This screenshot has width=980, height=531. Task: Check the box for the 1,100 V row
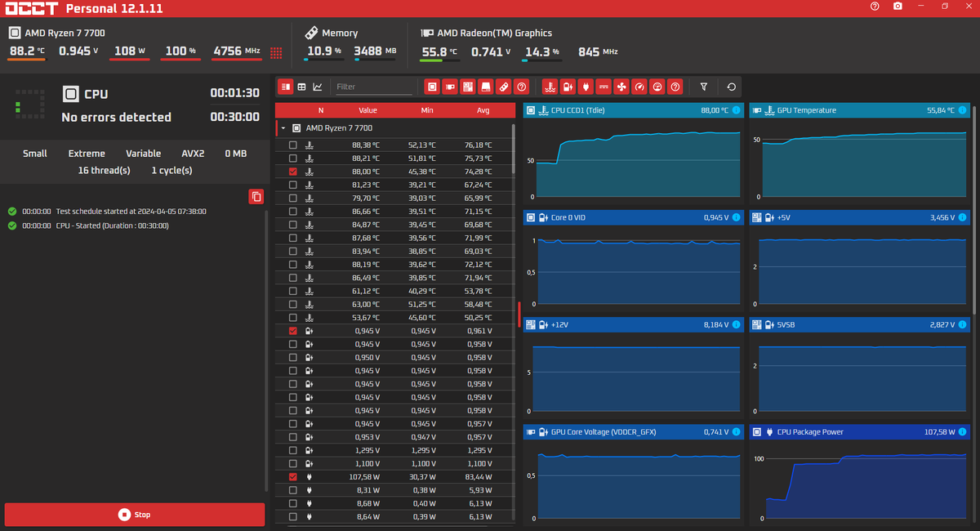293,463
